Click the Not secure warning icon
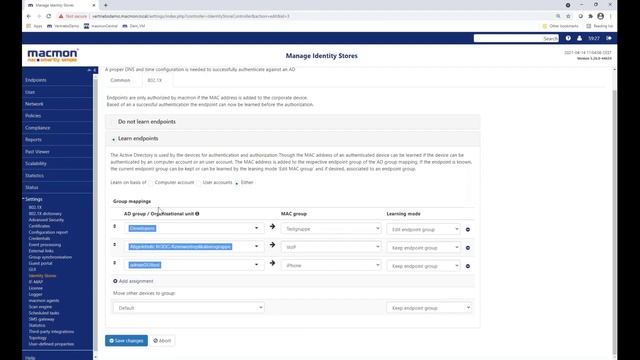640x360 pixels. click(61, 16)
